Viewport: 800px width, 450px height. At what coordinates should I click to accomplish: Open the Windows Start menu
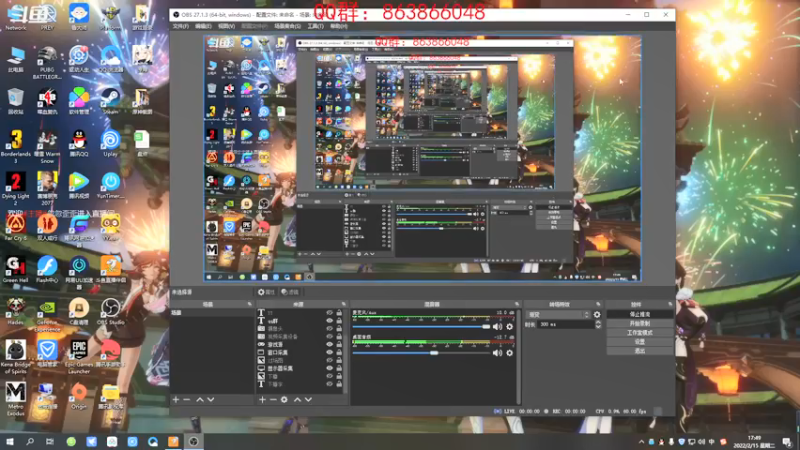(10, 442)
